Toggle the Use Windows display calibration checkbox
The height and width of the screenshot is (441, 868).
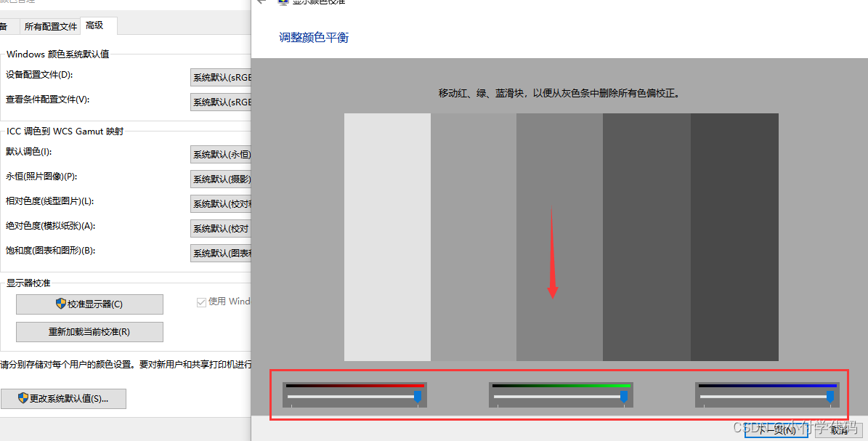[x=201, y=302]
